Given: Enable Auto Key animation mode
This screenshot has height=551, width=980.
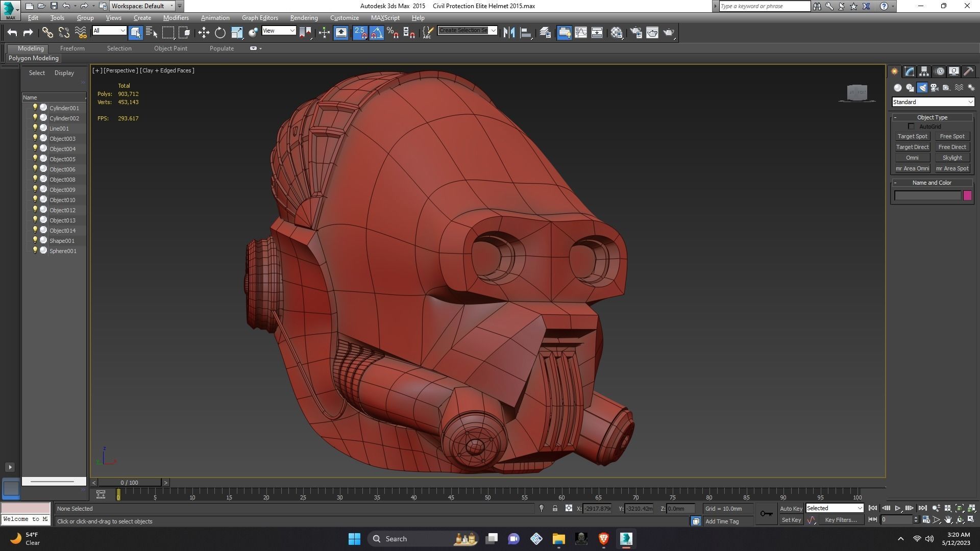Looking at the screenshot, I should tap(791, 508).
